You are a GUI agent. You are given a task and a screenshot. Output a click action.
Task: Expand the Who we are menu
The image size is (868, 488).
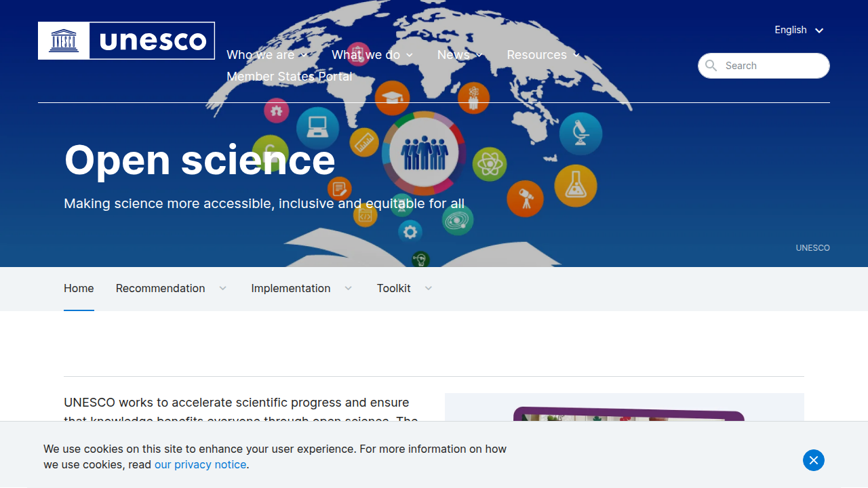[x=267, y=55]
